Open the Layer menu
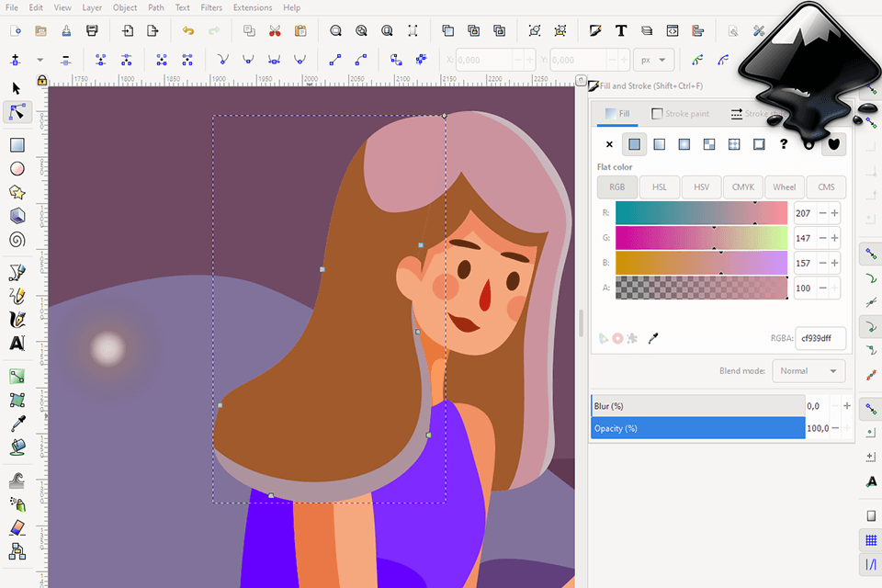The width and height of the screenshot is (882, 588). (x=92, y=7)
